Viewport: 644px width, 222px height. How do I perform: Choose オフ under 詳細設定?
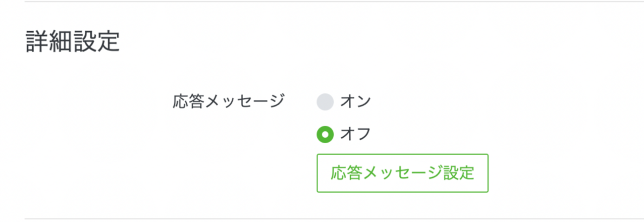325,134
